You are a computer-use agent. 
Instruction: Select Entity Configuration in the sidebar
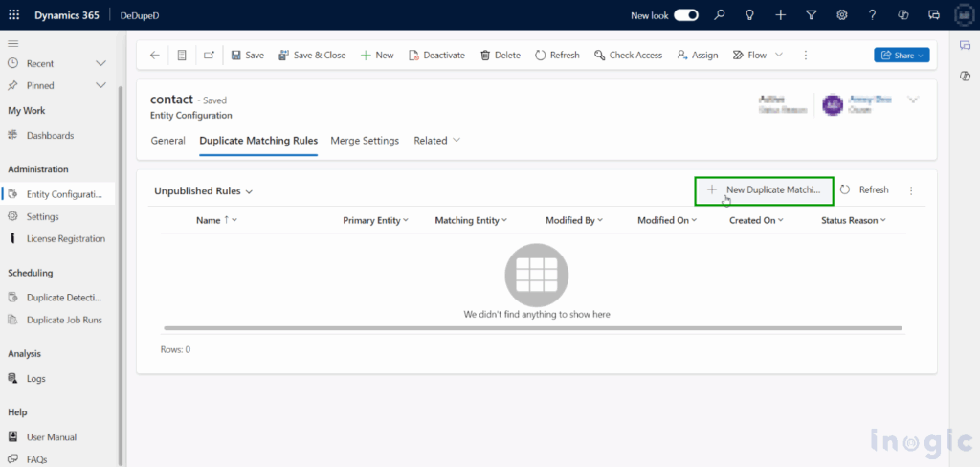coord(58,194)
